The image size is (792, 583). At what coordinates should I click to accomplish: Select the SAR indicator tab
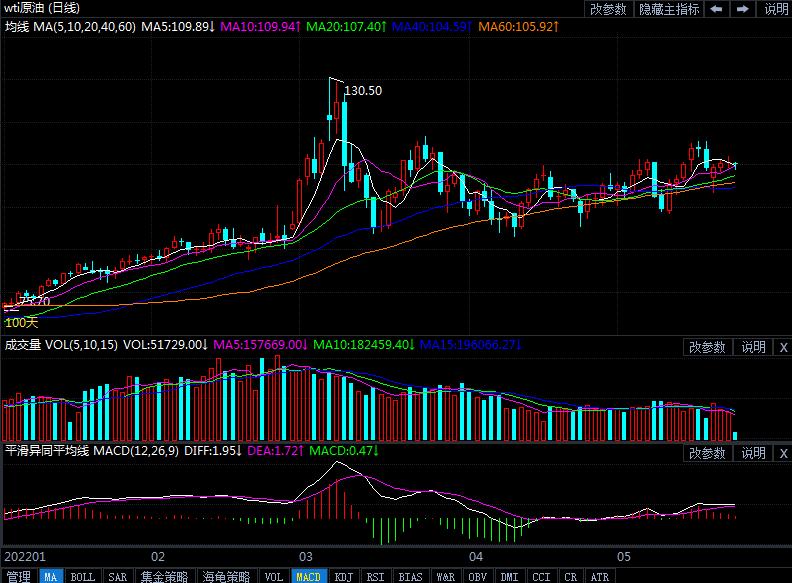[117, 576]
